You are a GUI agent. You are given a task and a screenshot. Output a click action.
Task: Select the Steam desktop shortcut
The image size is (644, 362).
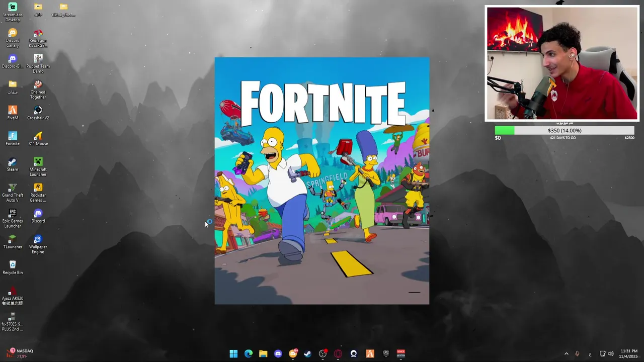13,164
